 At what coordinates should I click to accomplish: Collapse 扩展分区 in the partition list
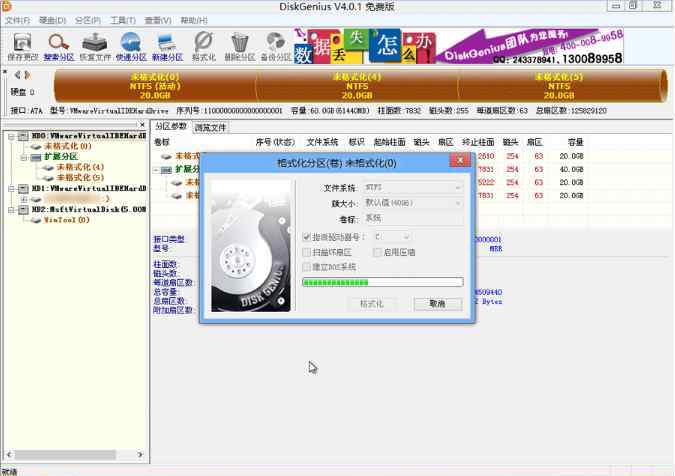coord(156,170)
